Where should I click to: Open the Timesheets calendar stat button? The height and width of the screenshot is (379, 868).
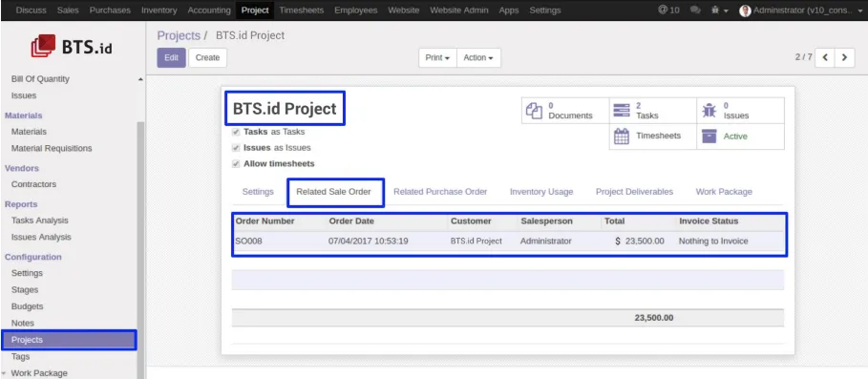click(652, 137)
